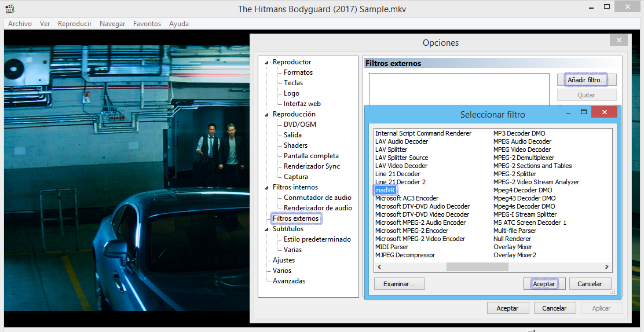Open the Reproducir menu
The height and width of the screenshot is (332, 644).
[75, 24]
